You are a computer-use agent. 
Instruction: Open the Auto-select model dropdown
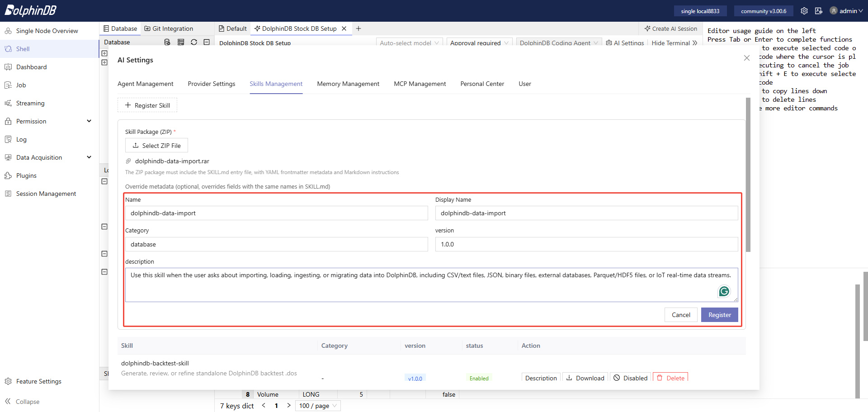(x=409, y=43)
